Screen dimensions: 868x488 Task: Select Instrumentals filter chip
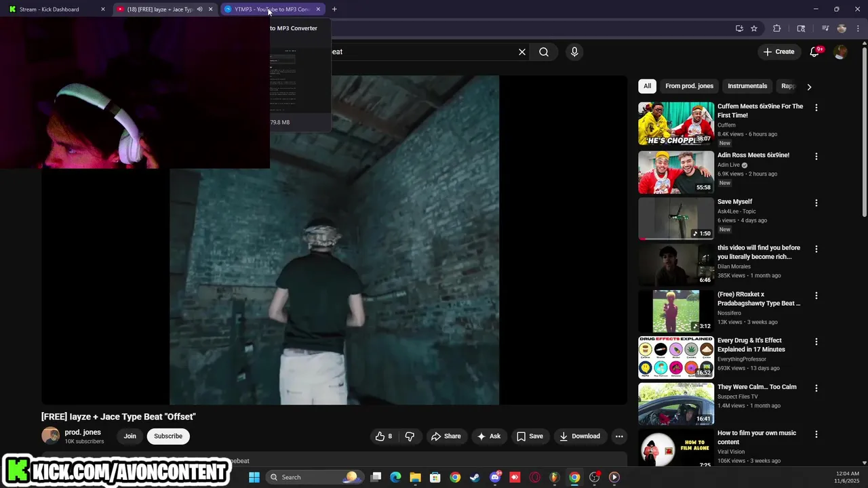(x=747, y=86)
